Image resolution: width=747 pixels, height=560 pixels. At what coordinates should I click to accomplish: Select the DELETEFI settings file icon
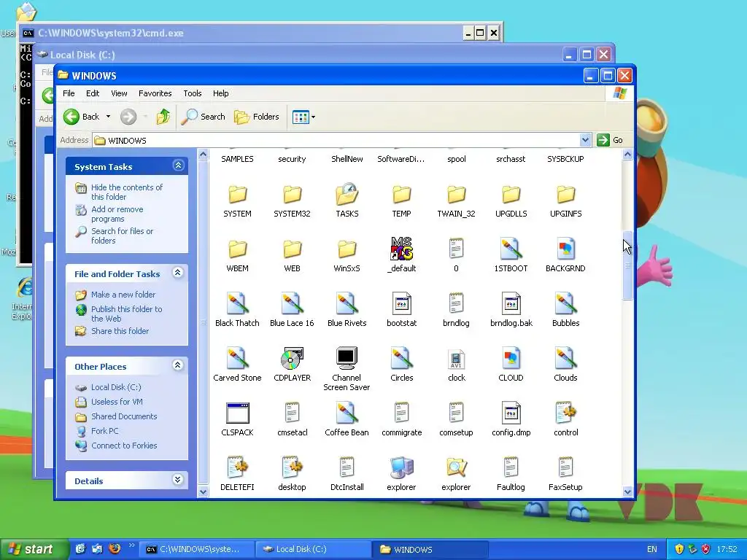click(237, 468)
